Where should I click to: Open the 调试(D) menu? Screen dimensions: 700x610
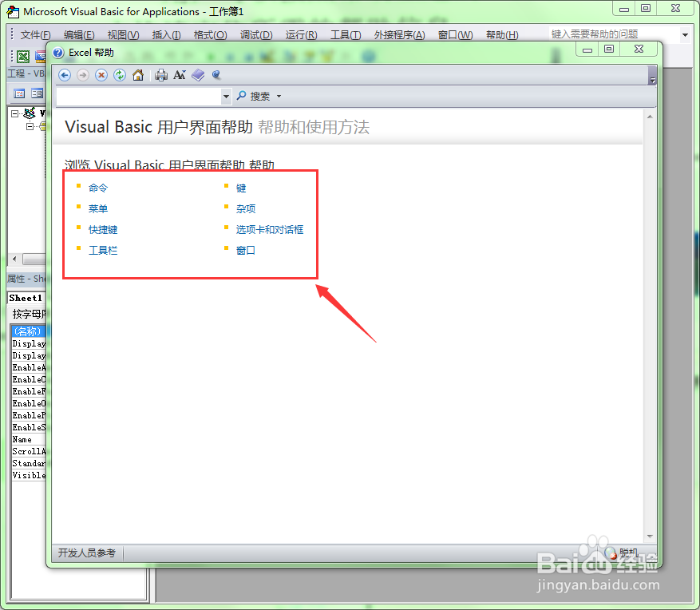tap(256, 35)
